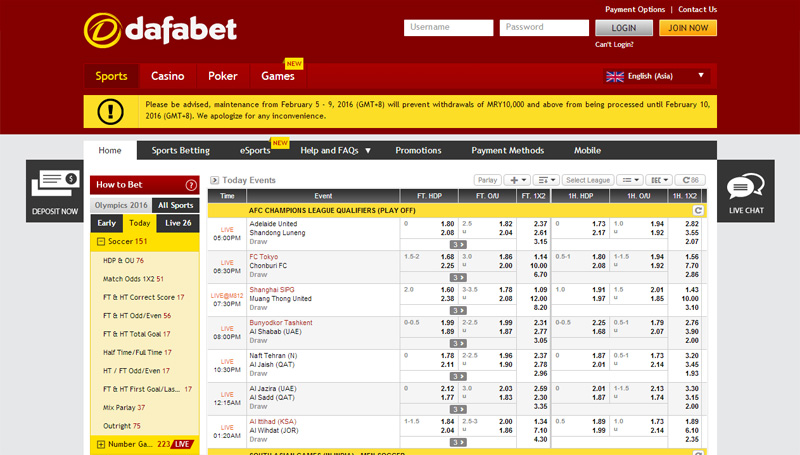
Task: Click Select League button
Action: click(588, 180)
